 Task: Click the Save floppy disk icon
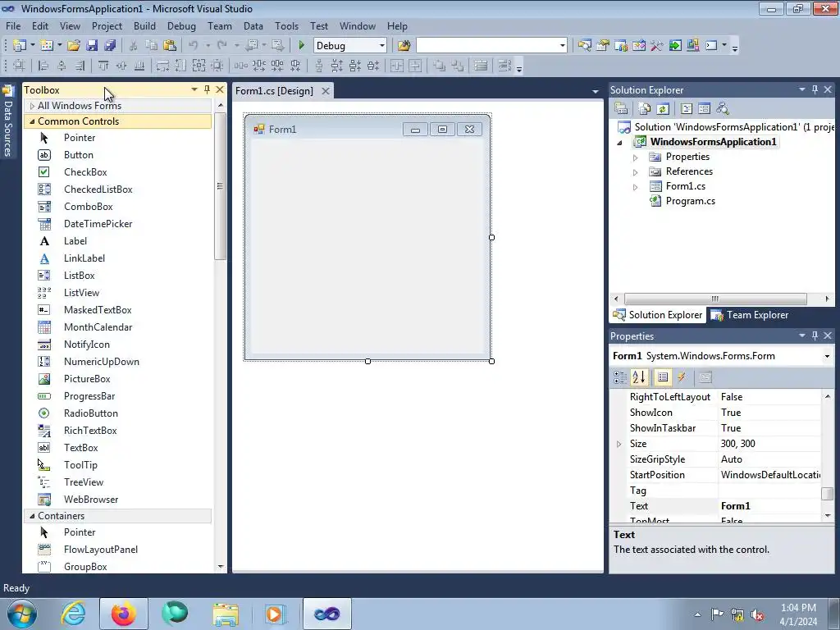92,46
